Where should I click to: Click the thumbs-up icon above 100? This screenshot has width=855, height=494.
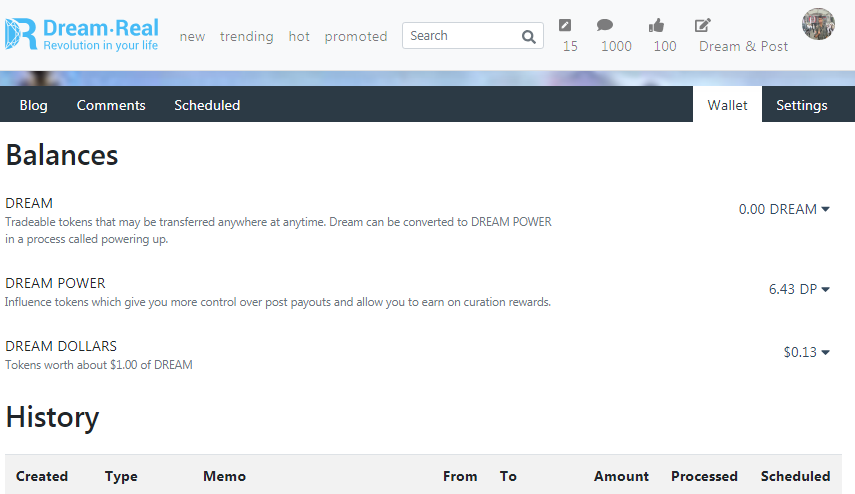[656, 25]
